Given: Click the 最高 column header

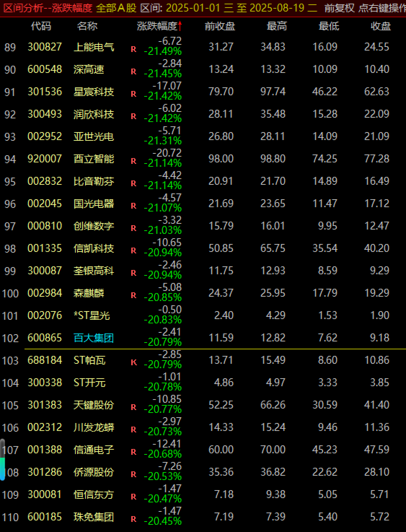Looking at the screenshot, I should 277,26.
